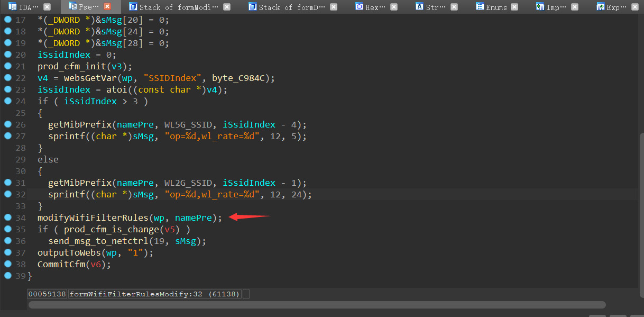Click variable v3 on line 21
The height and width of the screenshot is (317, 644).
point(117,66)
